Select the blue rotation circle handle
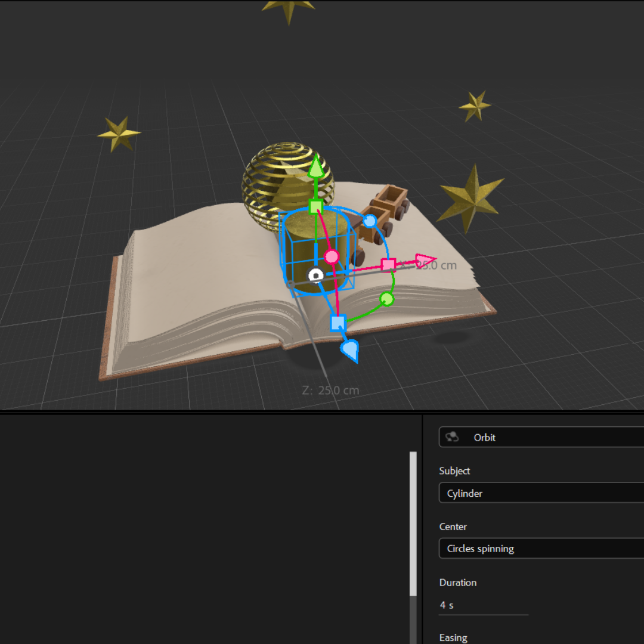 point(371,221)
